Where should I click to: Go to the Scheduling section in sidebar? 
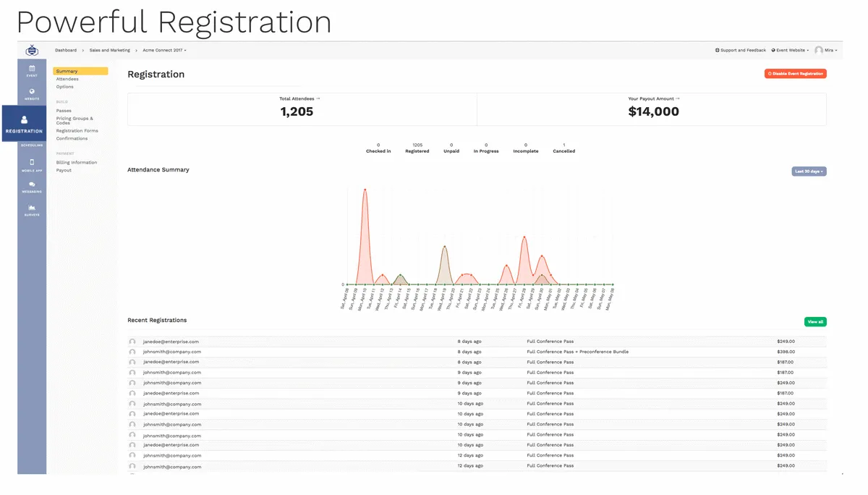coord(32,145)
